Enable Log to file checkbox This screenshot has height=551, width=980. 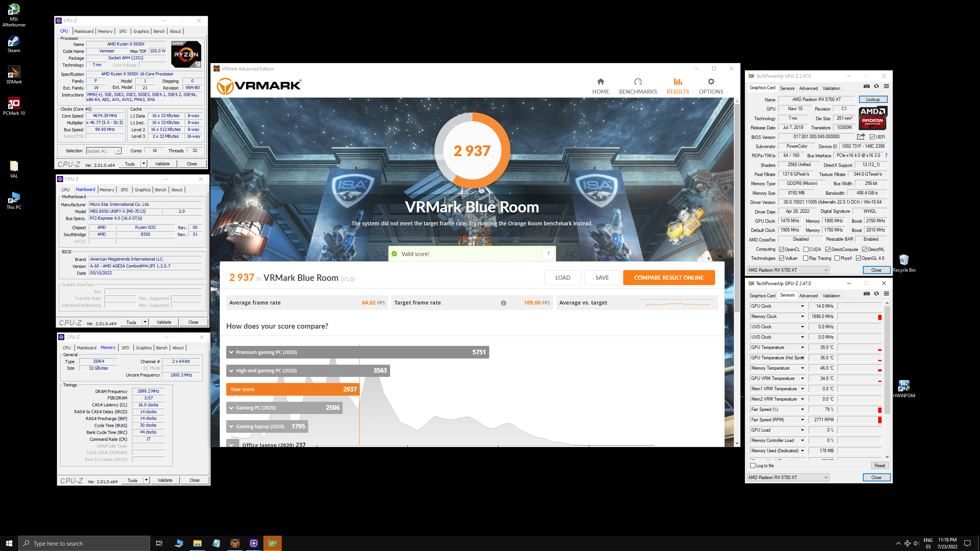753,466
